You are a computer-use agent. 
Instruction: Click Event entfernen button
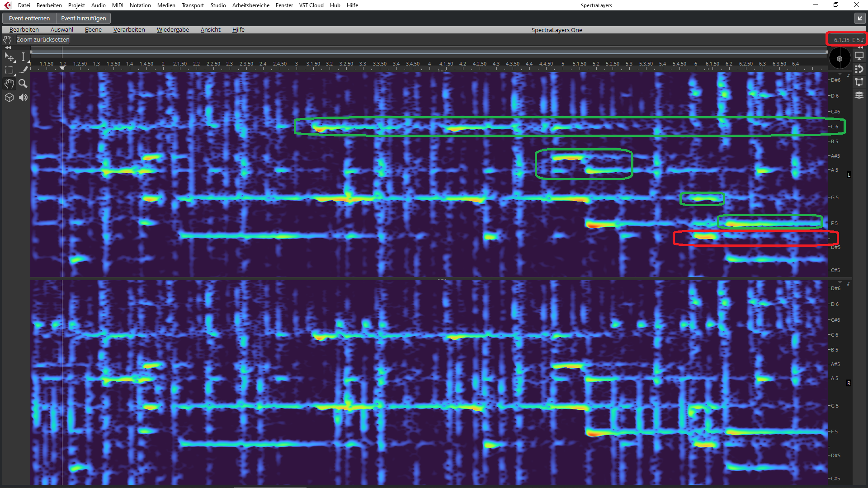click(29, 18)
